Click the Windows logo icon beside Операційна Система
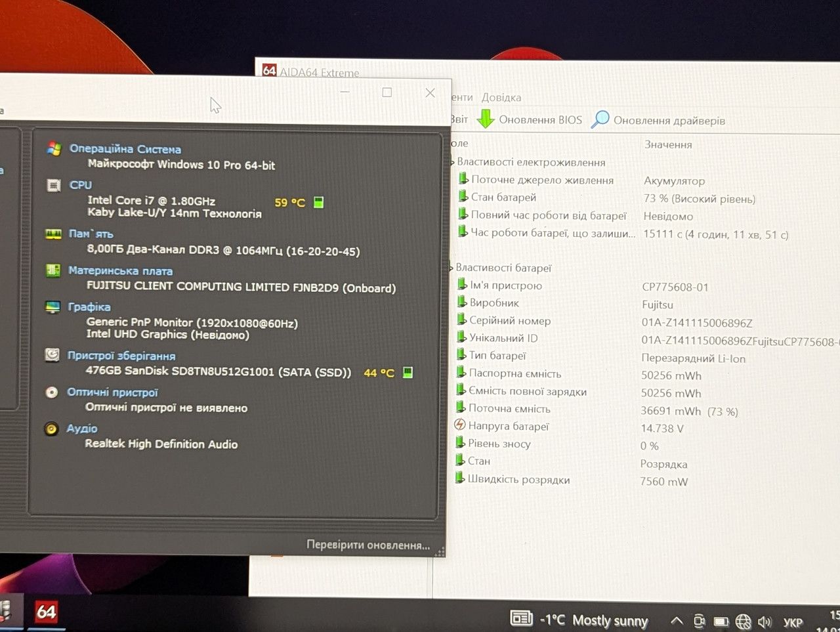This screenshot has height=632, width=840. 54,149
